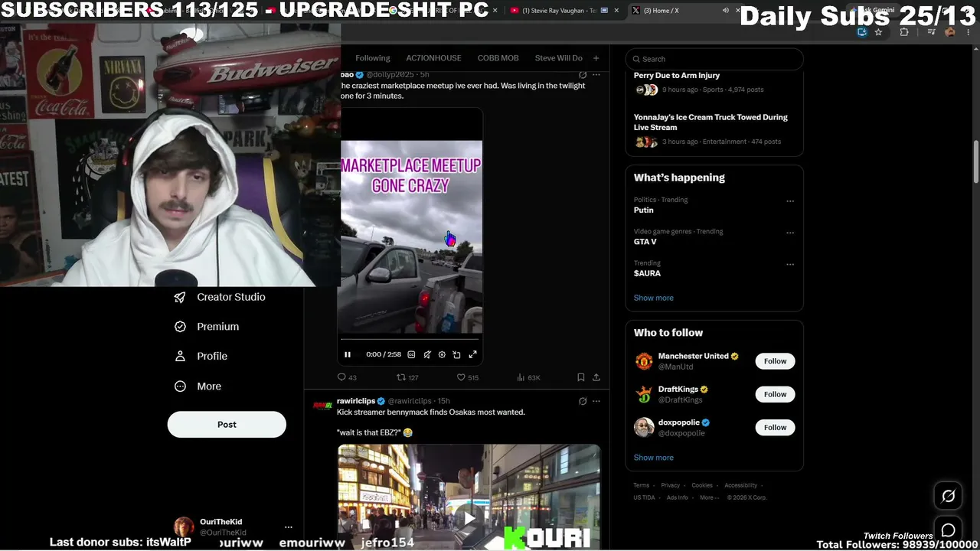This screenshot has width=980, height=551.
Task: Open more options for GTA V trend
Action: [x=790, y=233]
